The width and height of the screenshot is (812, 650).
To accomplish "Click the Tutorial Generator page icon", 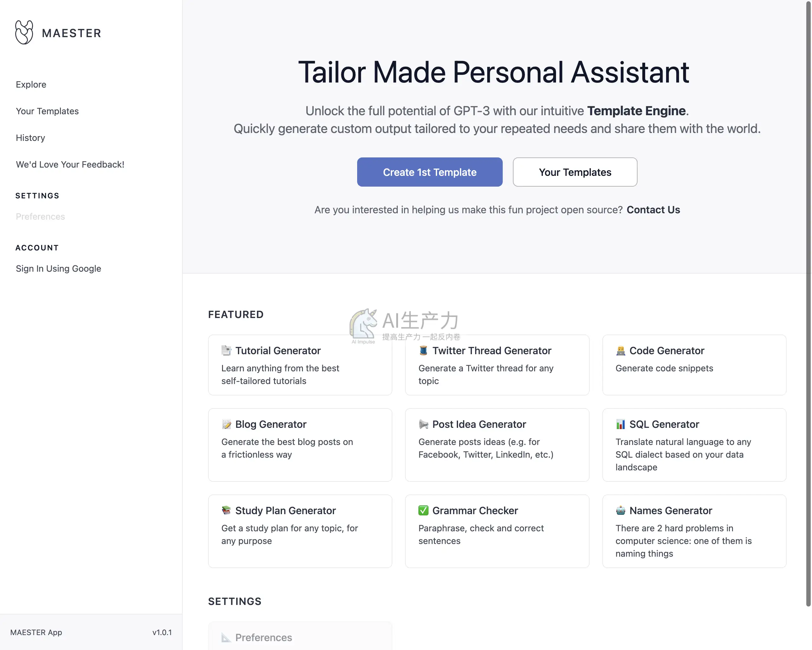I will [226, 350].
